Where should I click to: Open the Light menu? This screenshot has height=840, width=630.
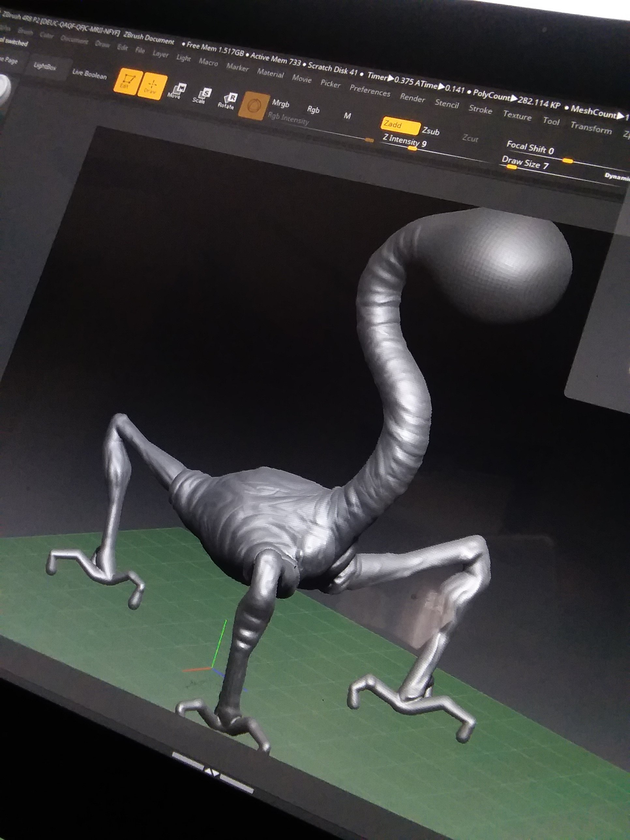[183, 58]
